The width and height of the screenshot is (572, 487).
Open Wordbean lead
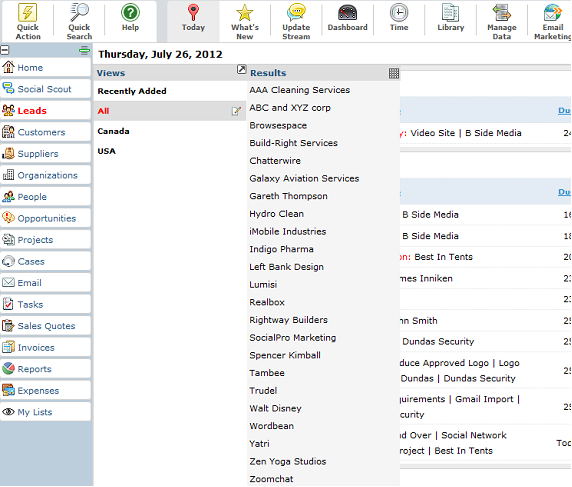click(271, 426)
